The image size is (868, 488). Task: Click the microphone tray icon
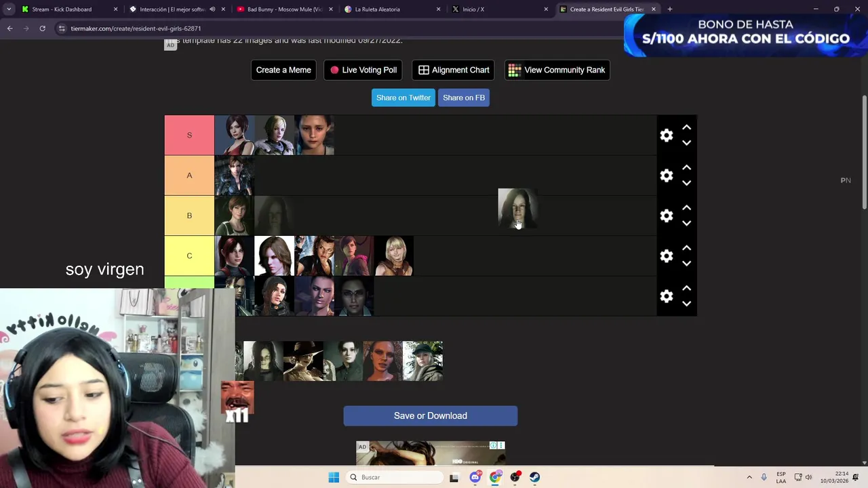pos(764,477)
